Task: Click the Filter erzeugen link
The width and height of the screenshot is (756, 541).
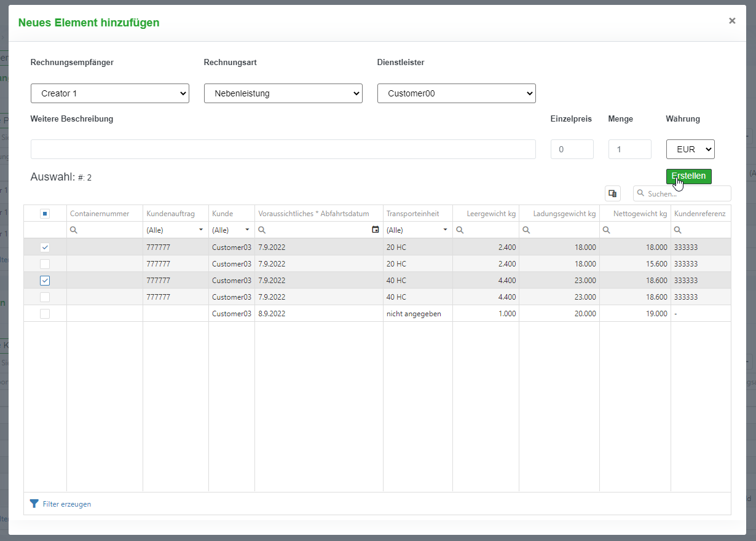Action: (66, 504)
